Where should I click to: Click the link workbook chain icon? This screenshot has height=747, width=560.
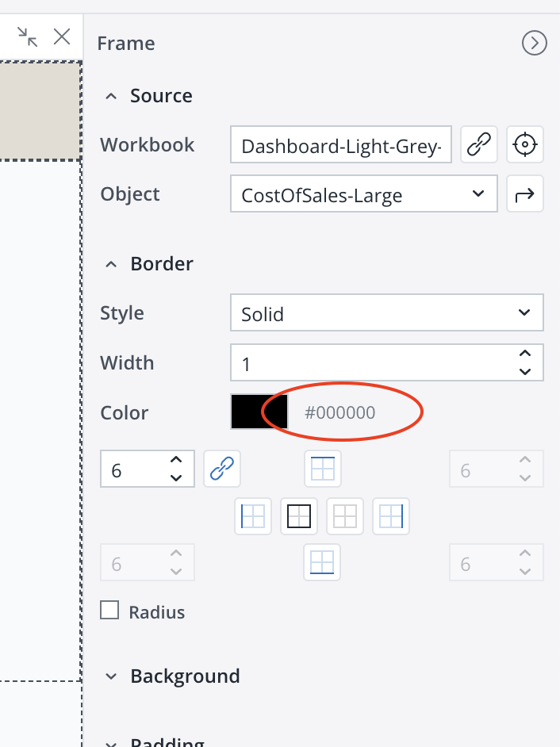(478, 145)
